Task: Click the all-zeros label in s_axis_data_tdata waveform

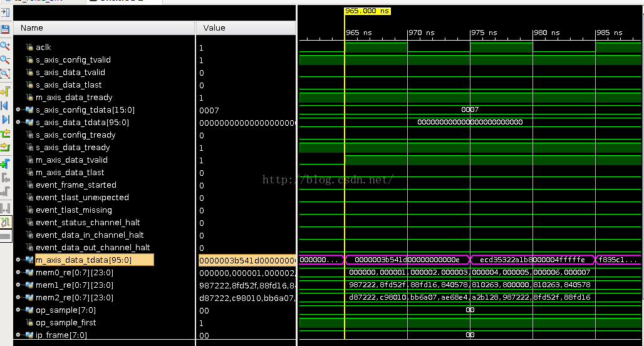Action: 470,122
